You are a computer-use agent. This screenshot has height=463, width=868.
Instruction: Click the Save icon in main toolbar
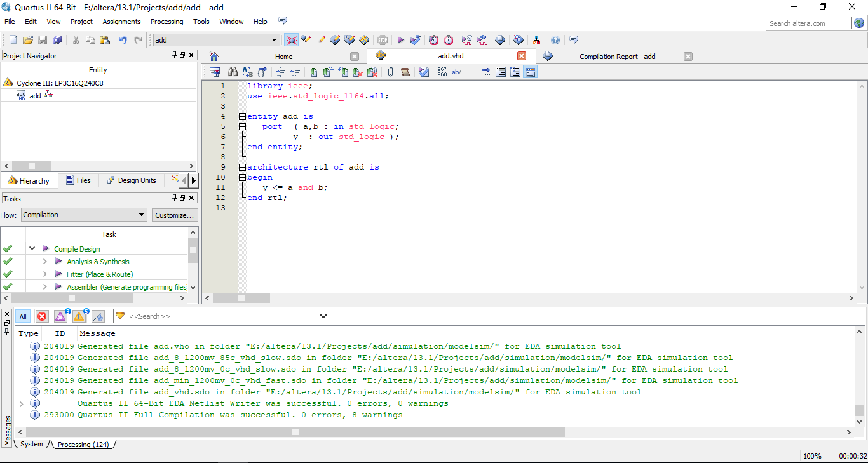[x=43, y=40]
